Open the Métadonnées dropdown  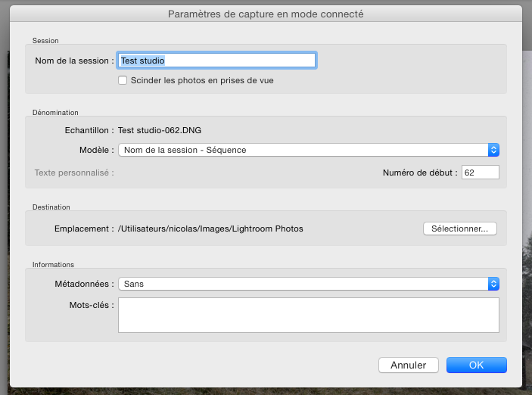(309, 284)
